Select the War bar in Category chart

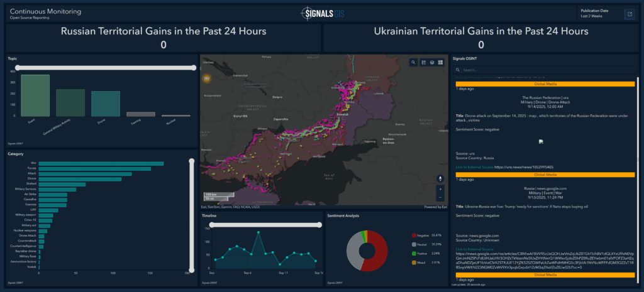(101, 164)
